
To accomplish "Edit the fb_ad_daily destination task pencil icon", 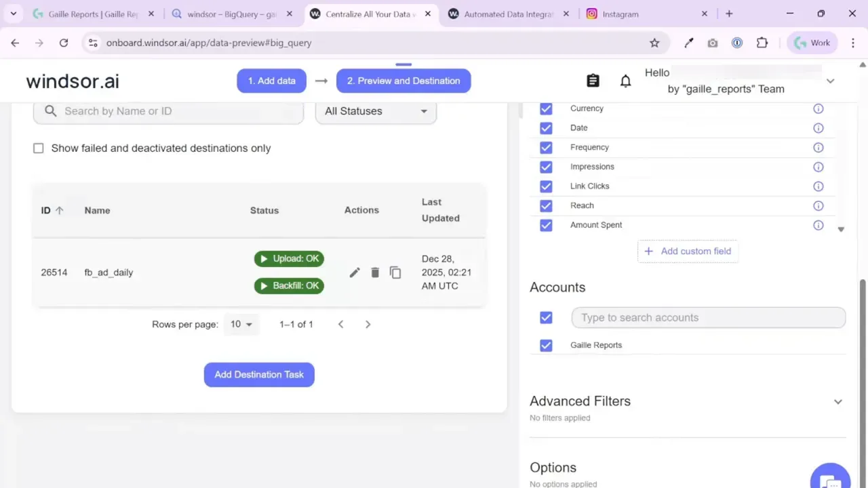I will click(355, 272).
